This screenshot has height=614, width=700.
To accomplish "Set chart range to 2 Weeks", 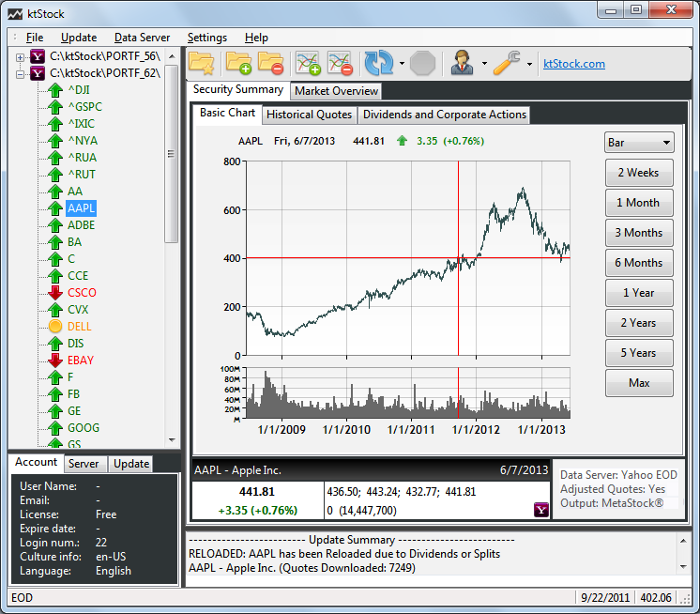I will [639, 173].
